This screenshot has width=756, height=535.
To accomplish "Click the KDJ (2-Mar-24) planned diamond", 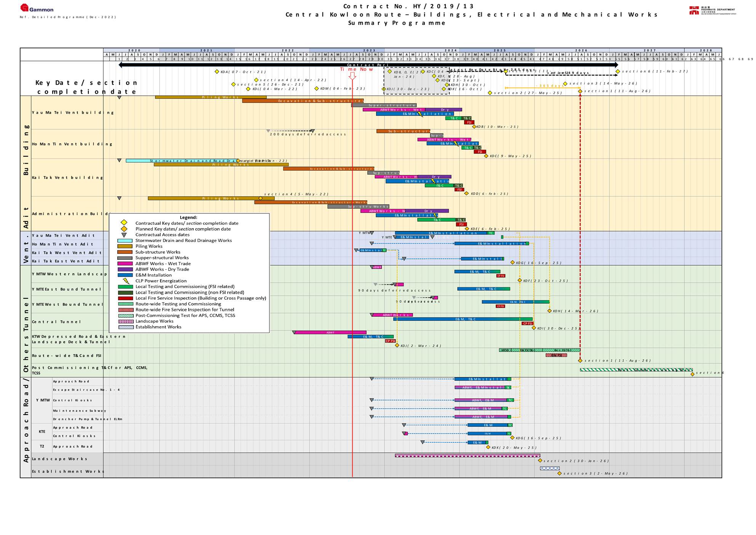I will point(397,346).
